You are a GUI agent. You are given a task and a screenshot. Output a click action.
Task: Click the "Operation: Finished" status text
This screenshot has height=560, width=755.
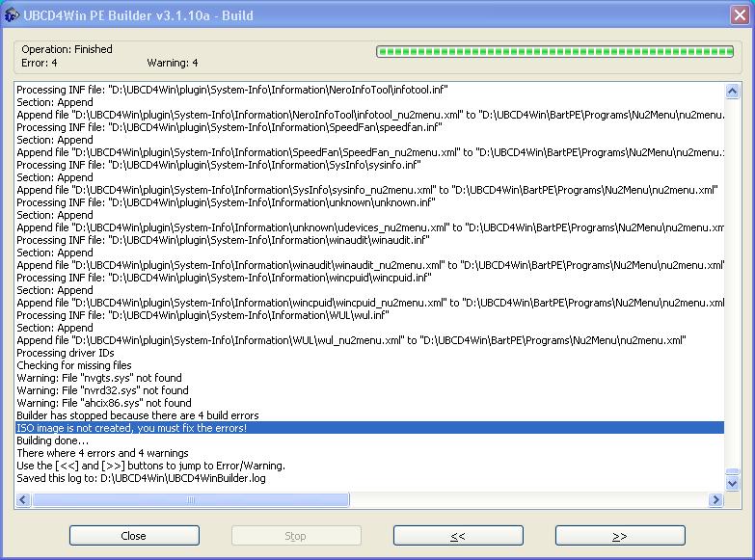[x=67, y=49]
